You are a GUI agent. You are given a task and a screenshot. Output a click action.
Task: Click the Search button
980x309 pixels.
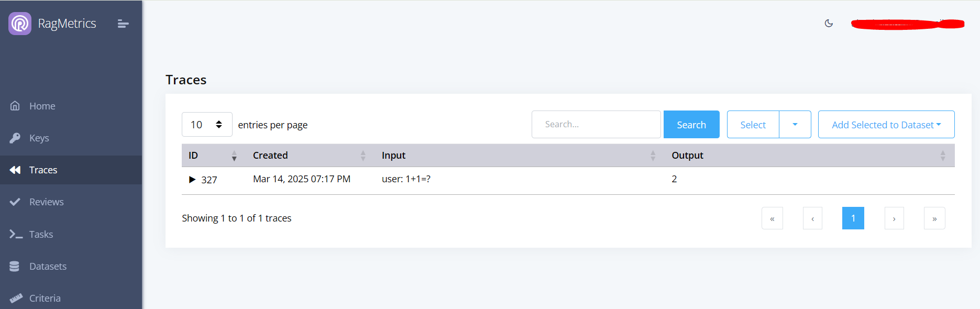[691, 125]
